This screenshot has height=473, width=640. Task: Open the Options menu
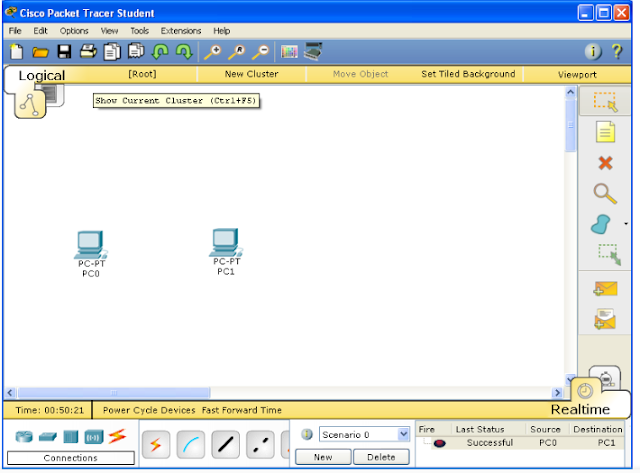[x=74, y=31]
